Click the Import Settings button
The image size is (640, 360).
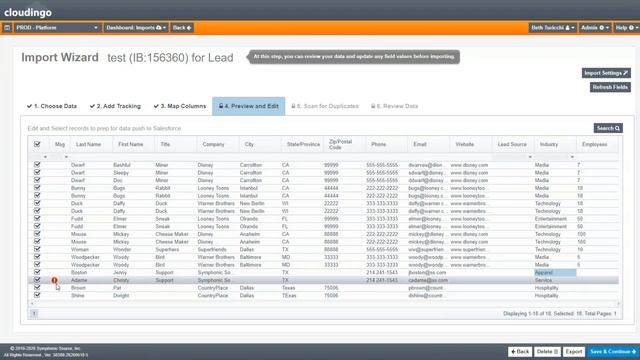[x=606, y=73]
